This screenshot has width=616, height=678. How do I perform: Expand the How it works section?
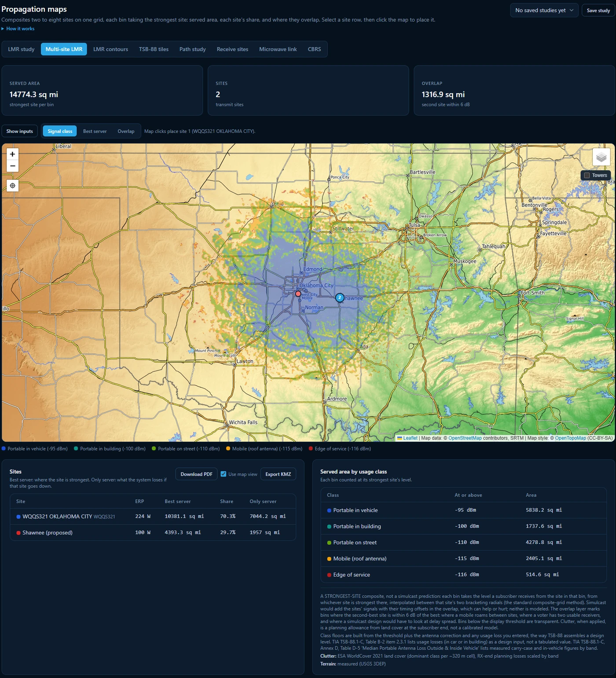(18, 29)
